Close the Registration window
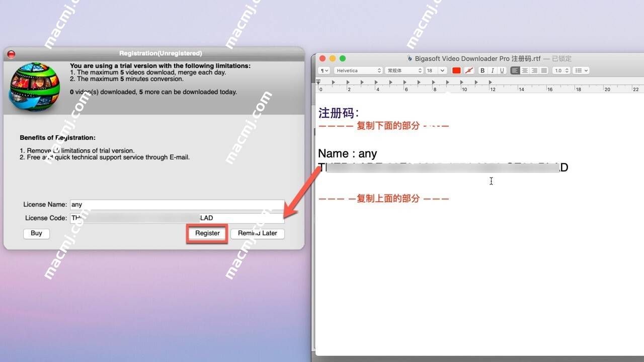The image size is (644, 362). click(x=11, y=54)
